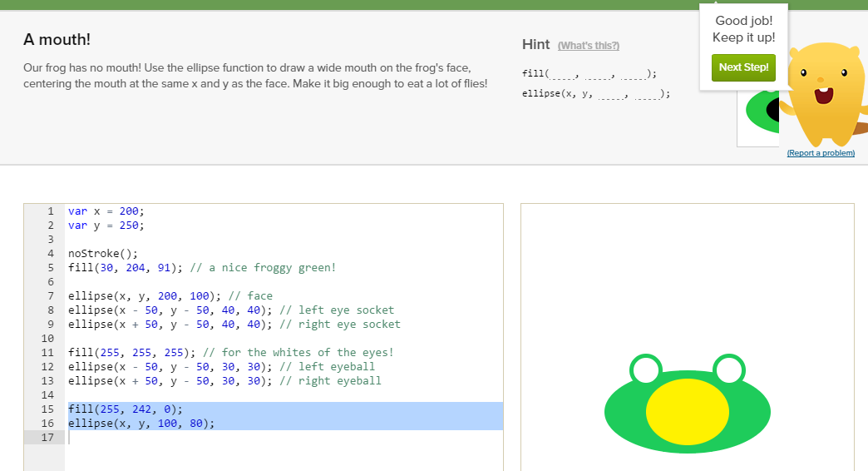Click line number 15 in the gutter
This screenshot has height=471, width=868.
pos(47,409)
